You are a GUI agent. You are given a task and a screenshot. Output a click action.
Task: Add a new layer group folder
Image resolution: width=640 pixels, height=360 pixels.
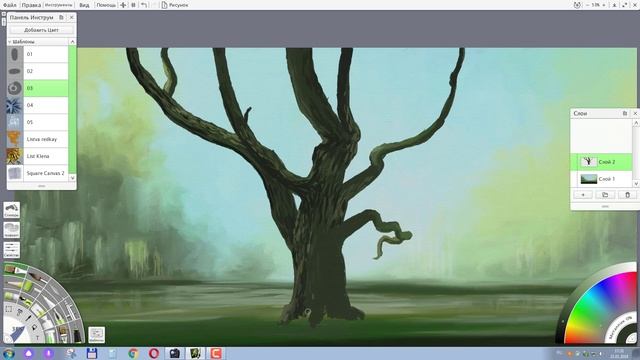605,195
